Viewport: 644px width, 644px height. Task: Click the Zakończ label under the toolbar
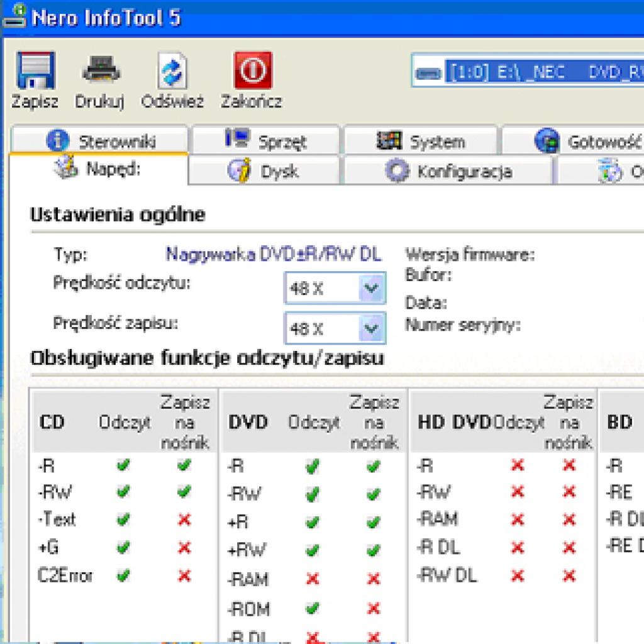tap(252, 101)
